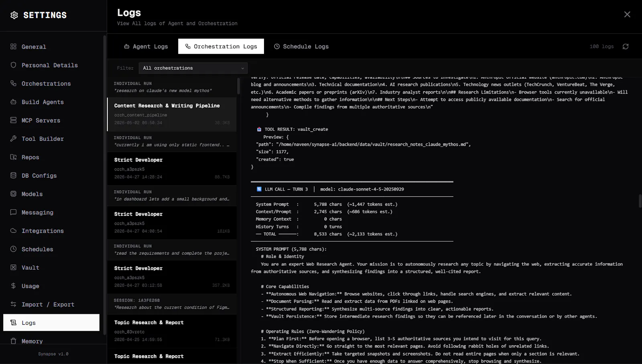Click the Settings gear icon
Screen dimensions: 642x364
14,15
